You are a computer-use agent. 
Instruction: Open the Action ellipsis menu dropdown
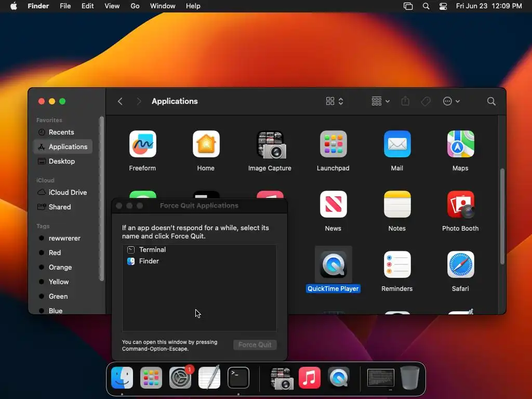pyautogui.click(x=451, y=101)
